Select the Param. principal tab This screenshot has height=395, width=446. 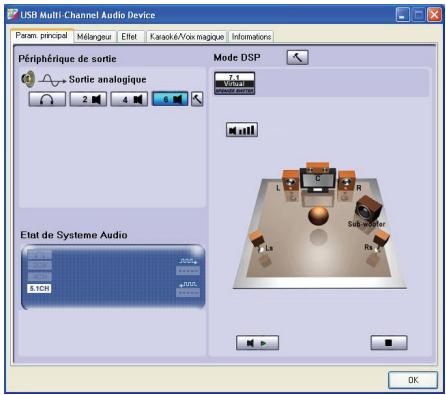41,35
